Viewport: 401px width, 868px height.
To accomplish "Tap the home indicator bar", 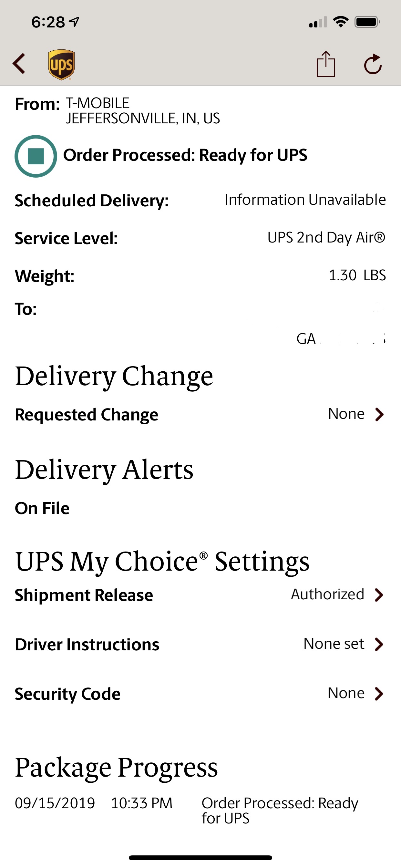I will [200, 858].
